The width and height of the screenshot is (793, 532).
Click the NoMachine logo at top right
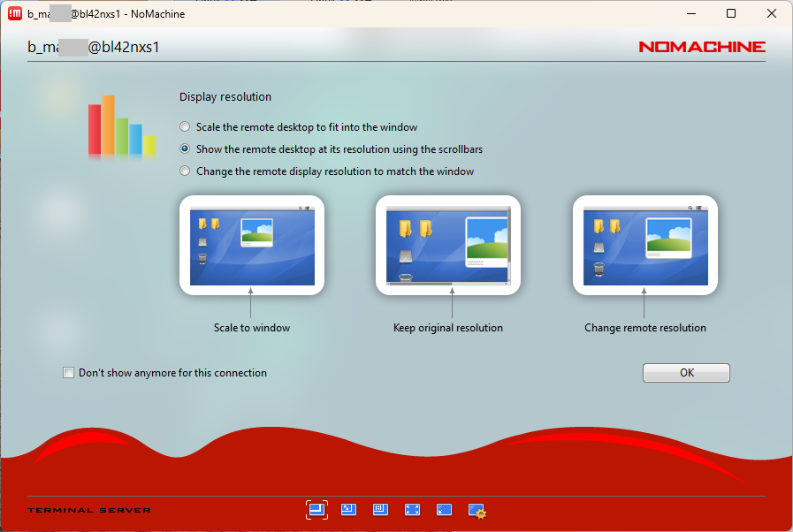point(702,47)
